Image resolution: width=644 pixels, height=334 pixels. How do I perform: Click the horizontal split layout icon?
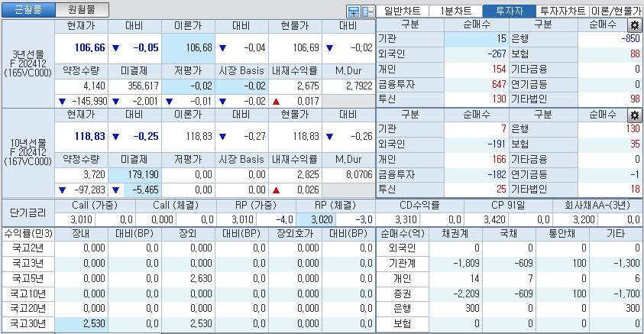(x=354, y=11)
